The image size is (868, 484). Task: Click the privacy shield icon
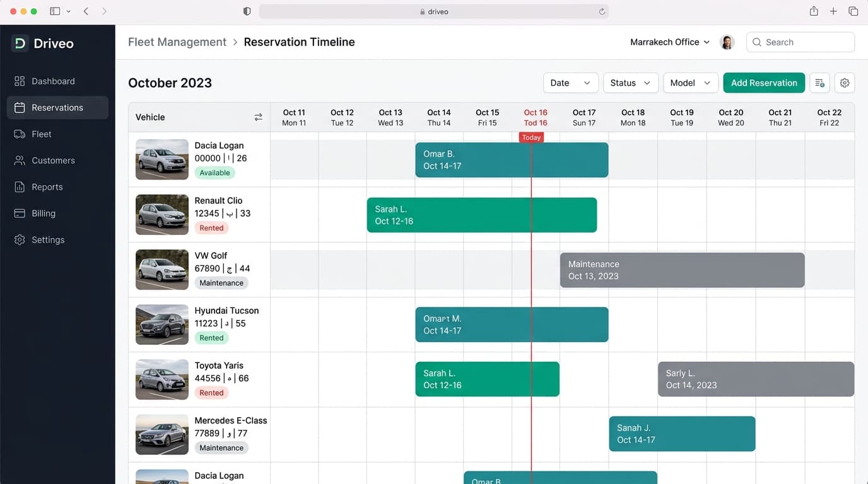click(x=247, y=11)
